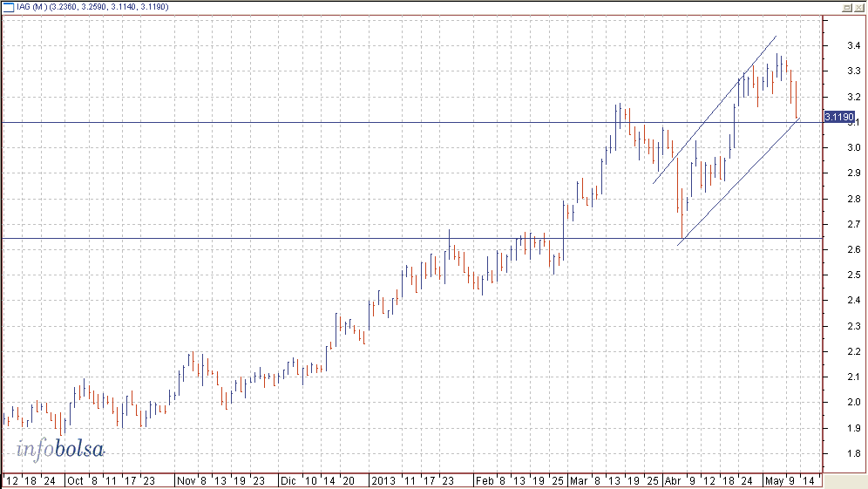The height and width of the screenshot is (489, 868).
Task: Select the 3.1190 current price label
Action: tap(839, 117)
